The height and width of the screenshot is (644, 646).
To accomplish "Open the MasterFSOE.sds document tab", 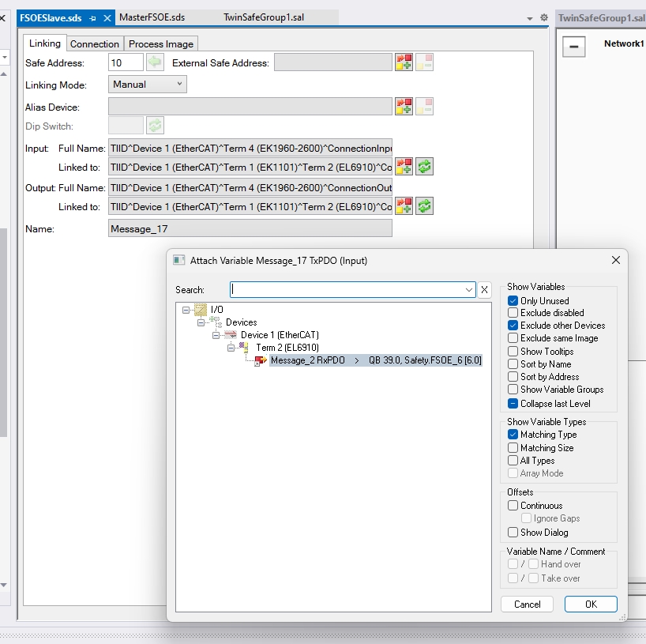I will 152,17.
